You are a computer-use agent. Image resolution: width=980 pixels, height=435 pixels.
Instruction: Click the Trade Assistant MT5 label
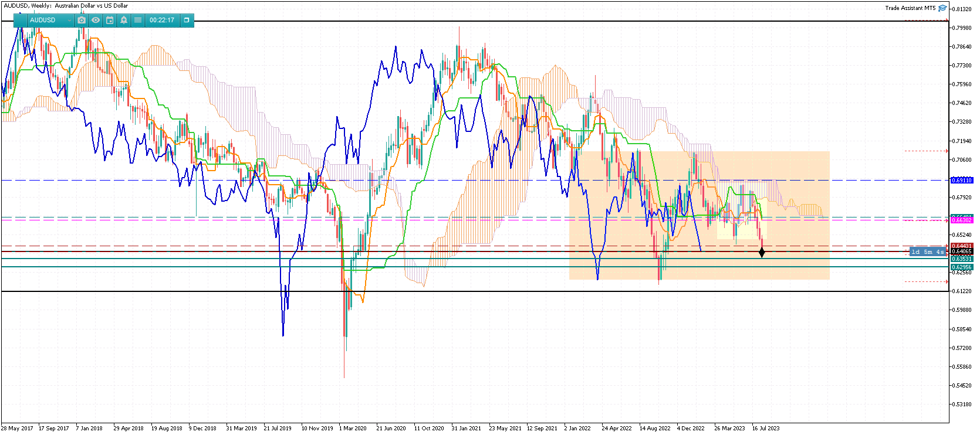910,8
